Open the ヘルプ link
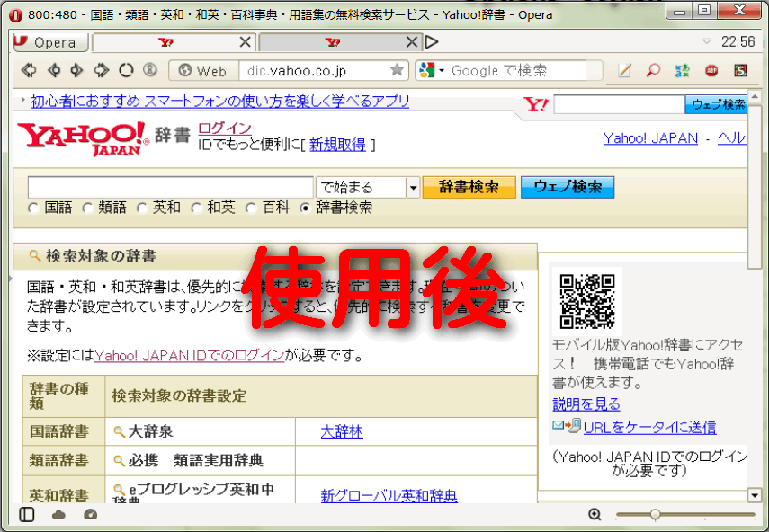This screenshot has width=769, height=532. pos(732,138)
